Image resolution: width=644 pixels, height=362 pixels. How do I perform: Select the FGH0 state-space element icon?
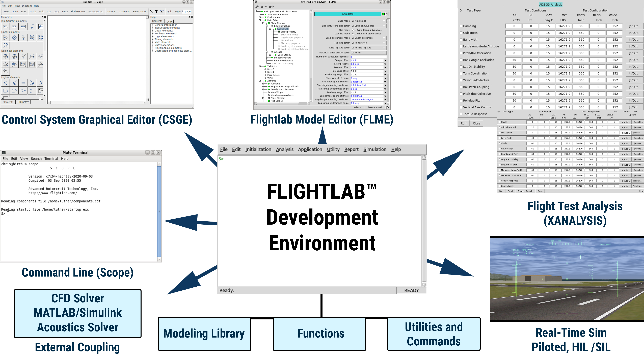(x=6, y=45)
